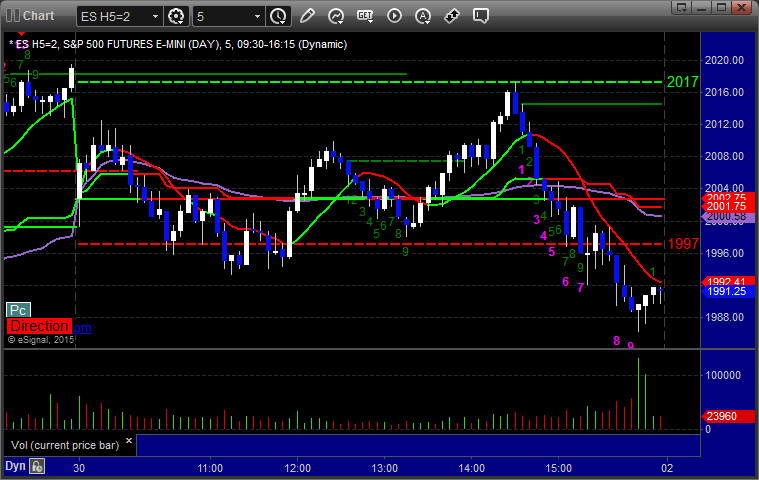Click the bar replay play icon

coord(394,16)
